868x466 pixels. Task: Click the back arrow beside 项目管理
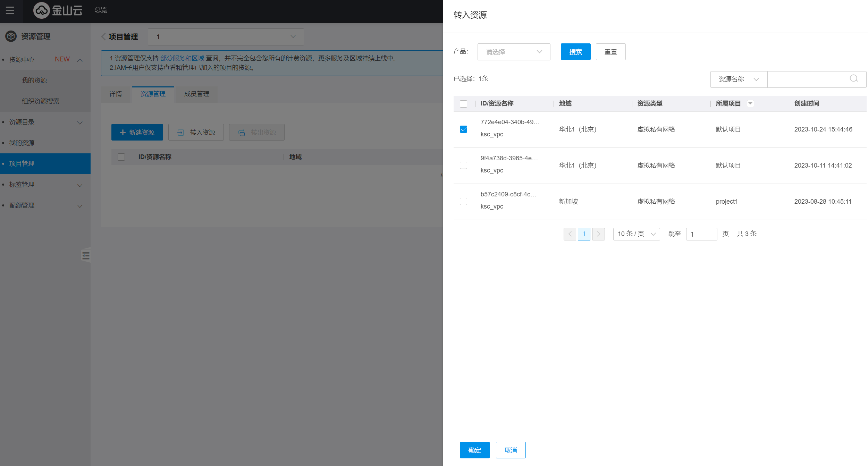coord(103,37)
